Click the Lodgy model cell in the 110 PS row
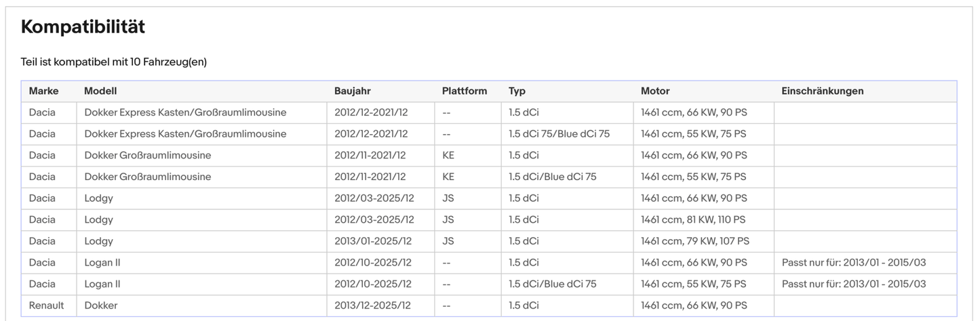The height and width of the screenshot is (321, 980). coord(99,219)
